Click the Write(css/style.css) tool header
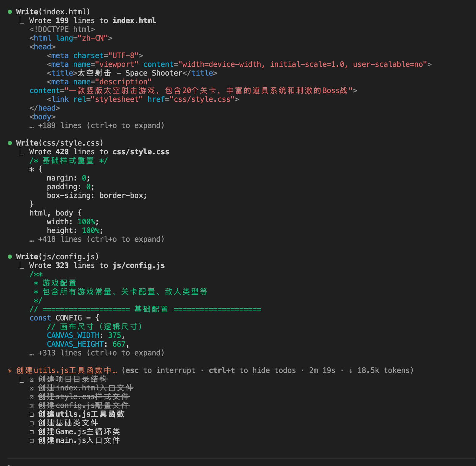 coord(60,143)
